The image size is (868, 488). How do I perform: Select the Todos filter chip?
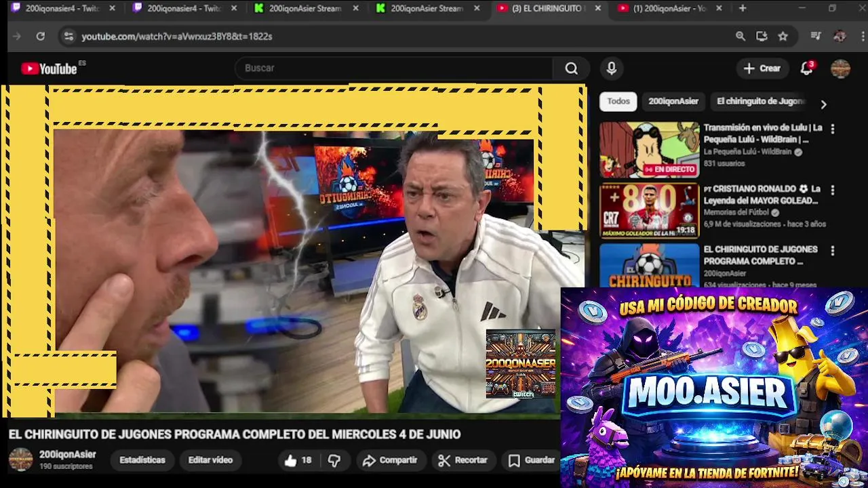click(618, 101)
